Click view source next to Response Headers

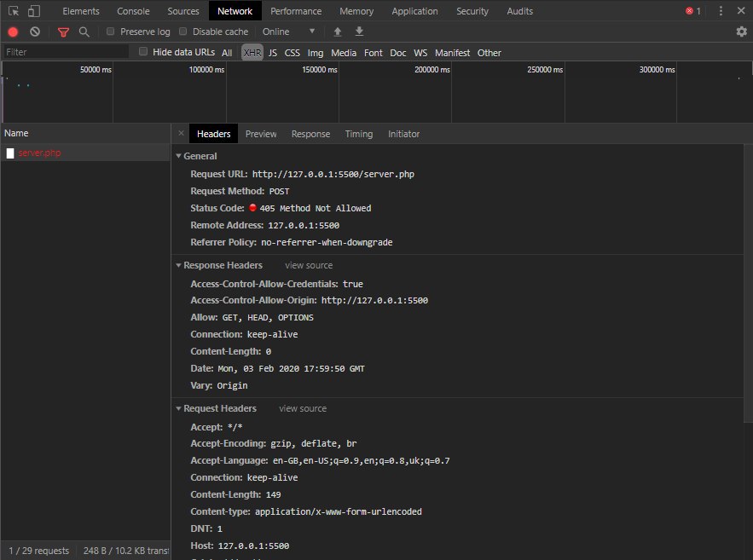click(x=309, y=265)
